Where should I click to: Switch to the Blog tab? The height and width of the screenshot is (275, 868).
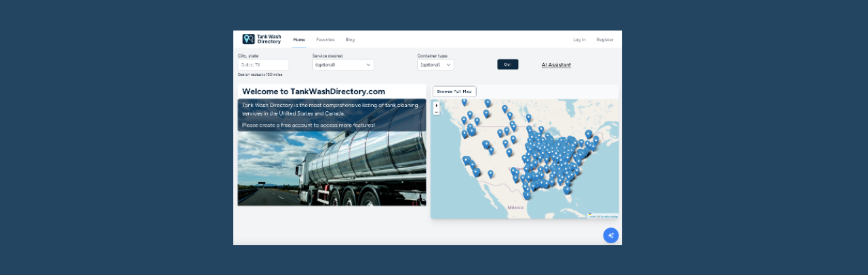pos(350,40)
